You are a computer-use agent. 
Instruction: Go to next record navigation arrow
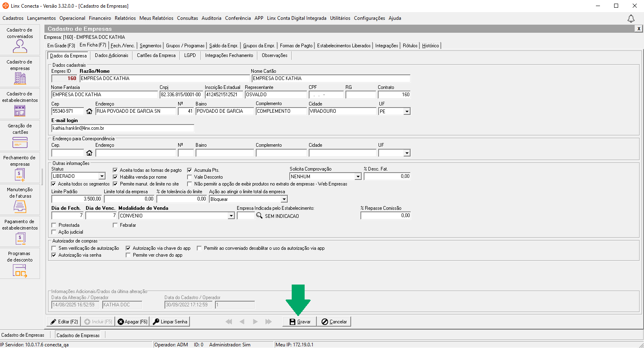[255, 322]
